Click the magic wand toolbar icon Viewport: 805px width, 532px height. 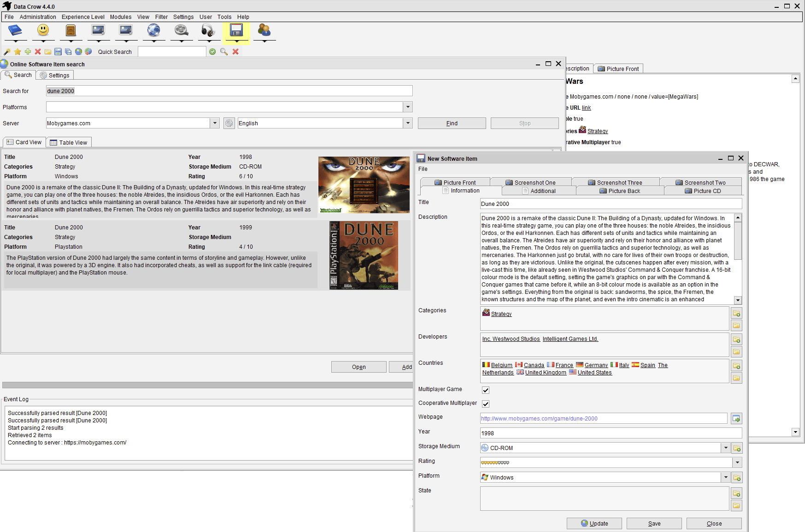pos(7,52)
